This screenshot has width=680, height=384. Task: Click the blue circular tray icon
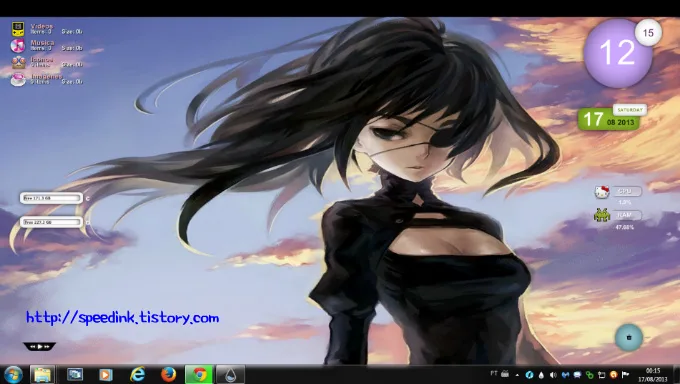(529, 375)
